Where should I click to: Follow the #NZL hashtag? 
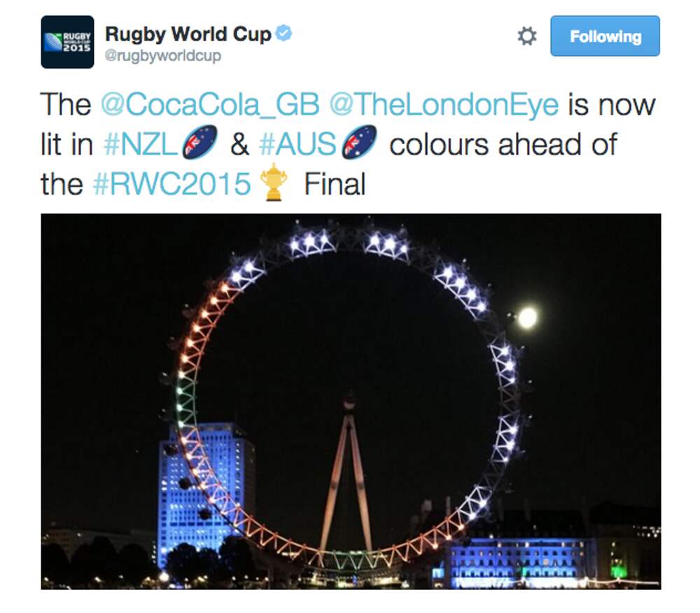pos(140,145)
